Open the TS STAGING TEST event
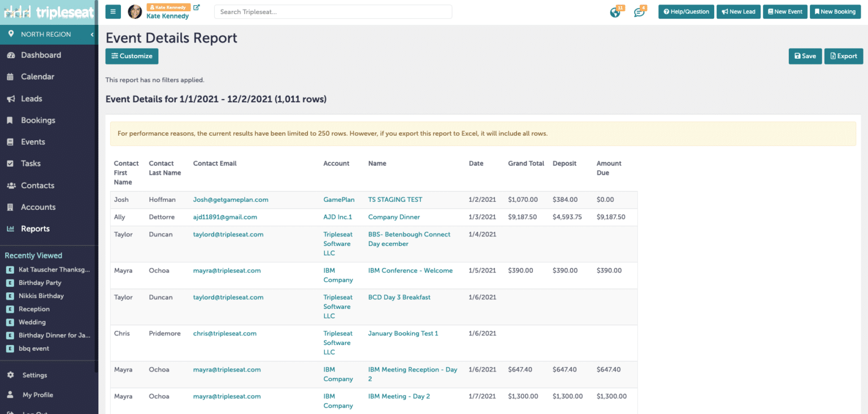 point(395,200)
